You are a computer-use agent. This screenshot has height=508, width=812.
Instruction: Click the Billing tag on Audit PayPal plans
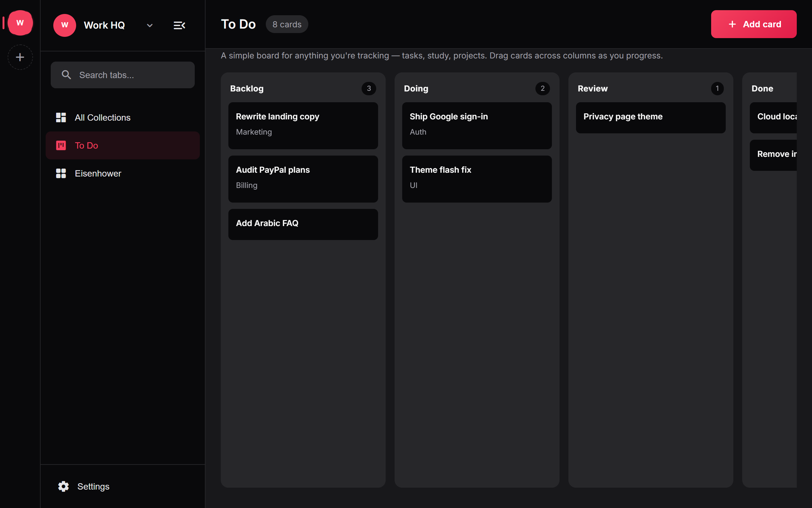click(x=247, y=185)
